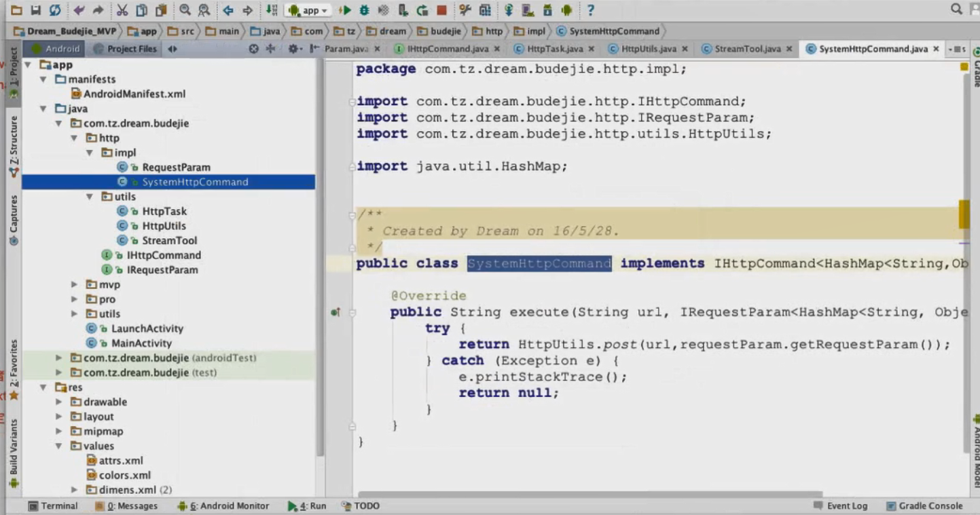Viewport: 980px width, 515px height.
Task: Navigate forward with the right arrow icon
Action: pyautogui.click(x=248, y=10)
